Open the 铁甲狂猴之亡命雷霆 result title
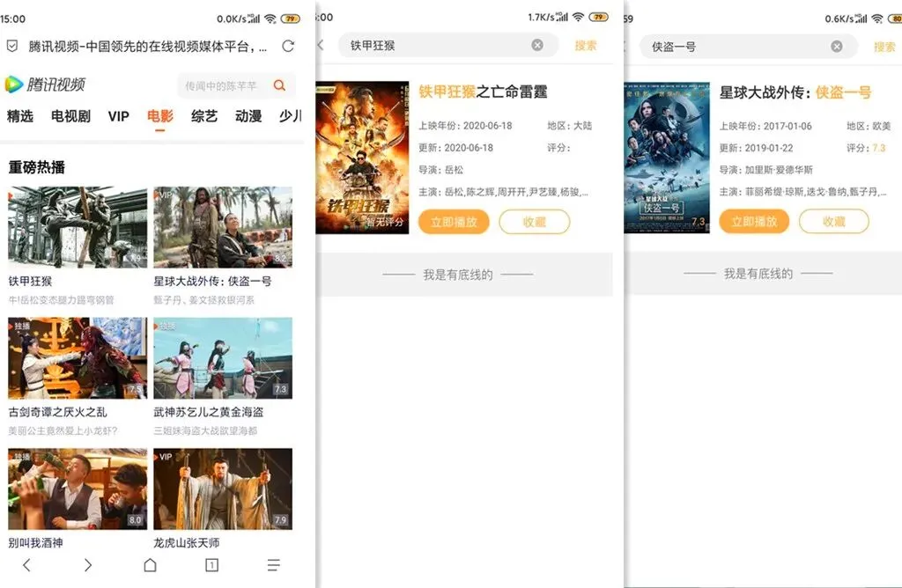 point(483,92)
